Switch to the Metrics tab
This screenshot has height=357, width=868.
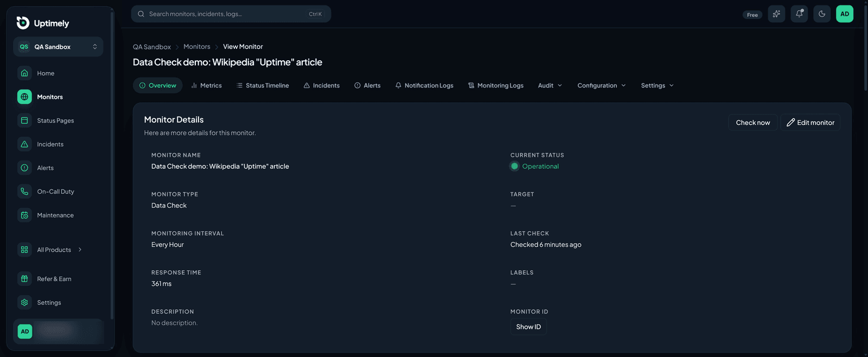(x=206, y=86)
